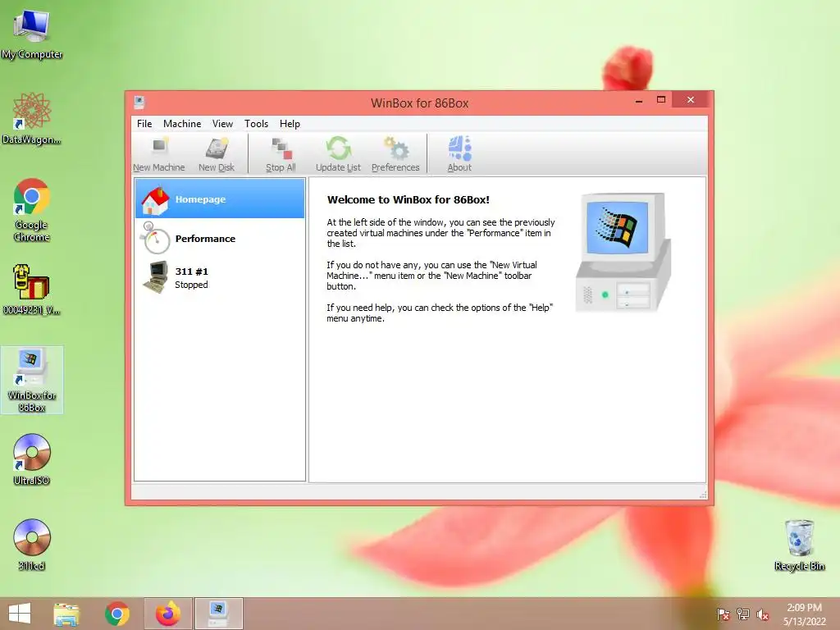This screenshot has height=630, width=840.
Task: Open the Windows Start button
Action: point(20,614)
